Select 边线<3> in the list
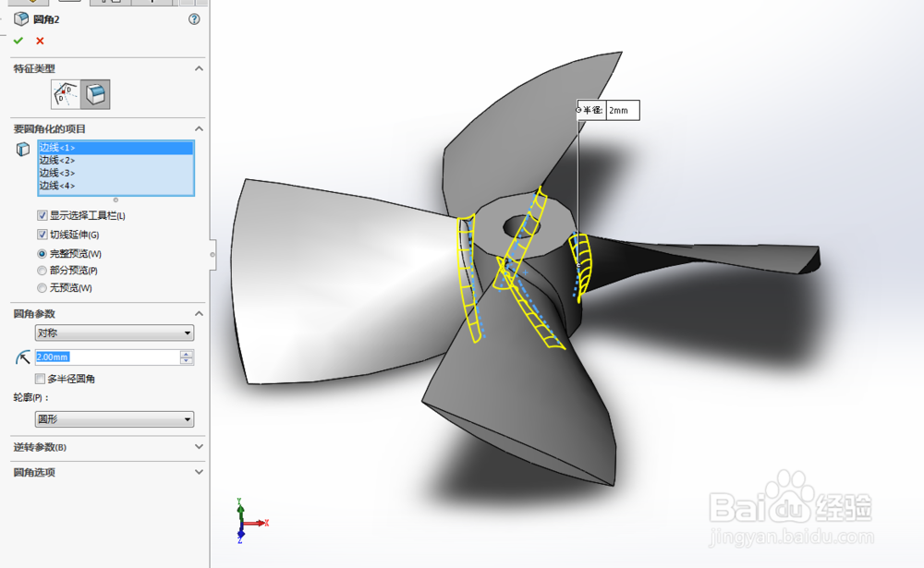The image size is (924, 568). (115, 173)
